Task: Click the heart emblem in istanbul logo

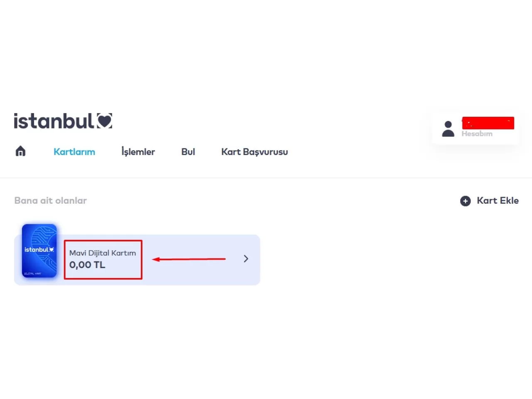Action: (105, 121)
